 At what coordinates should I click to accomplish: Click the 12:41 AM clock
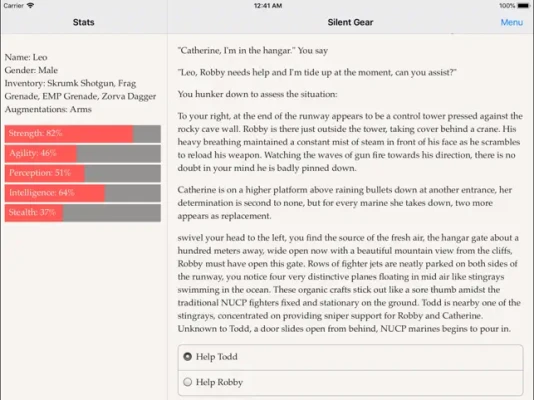268,6
